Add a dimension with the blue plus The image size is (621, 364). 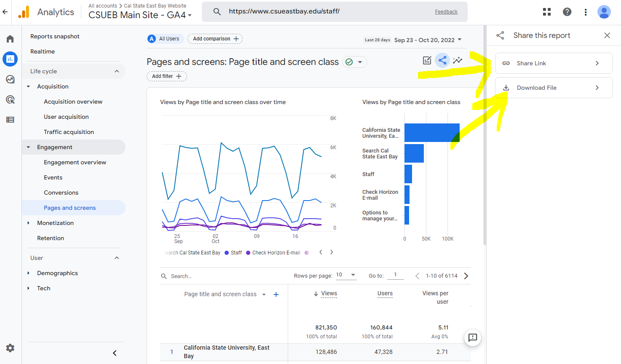[276, 294]
